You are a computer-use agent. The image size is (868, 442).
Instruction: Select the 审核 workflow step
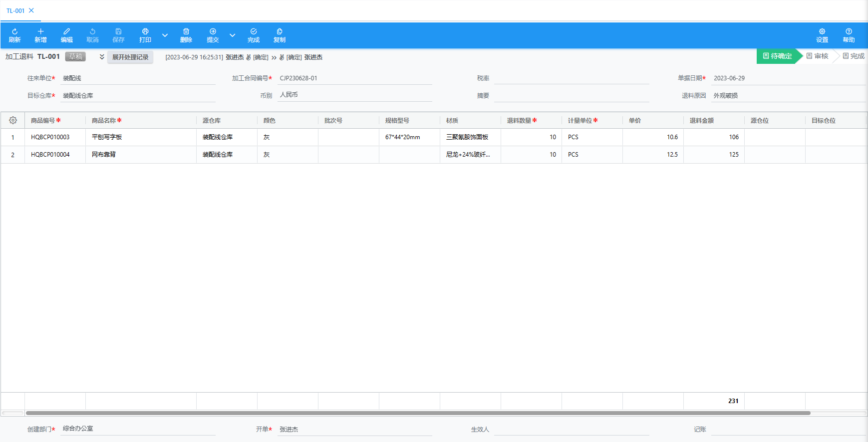pos(818,56)
